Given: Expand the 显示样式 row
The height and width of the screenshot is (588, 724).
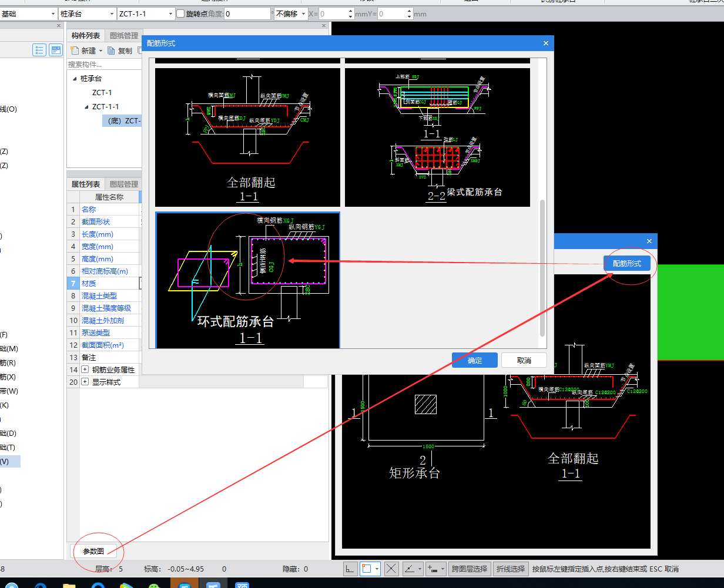Looking at the screenshot, I should click(85, 382).
